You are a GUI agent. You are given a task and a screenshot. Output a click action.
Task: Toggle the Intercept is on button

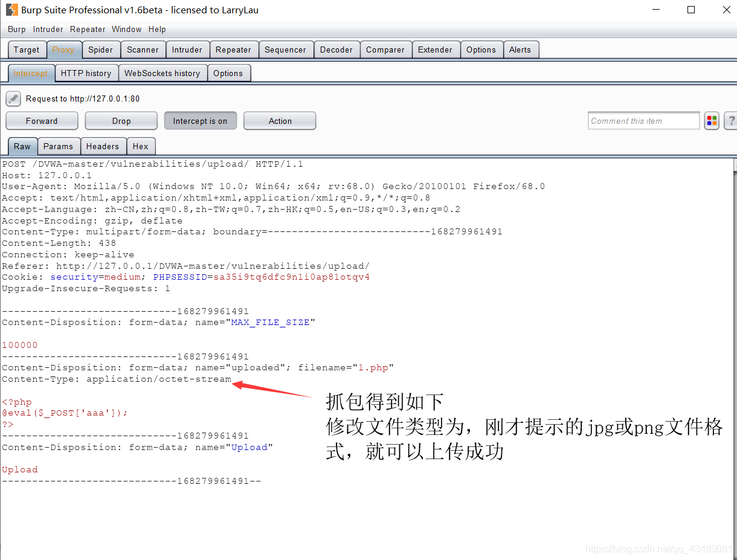click(x=201, y=121)
